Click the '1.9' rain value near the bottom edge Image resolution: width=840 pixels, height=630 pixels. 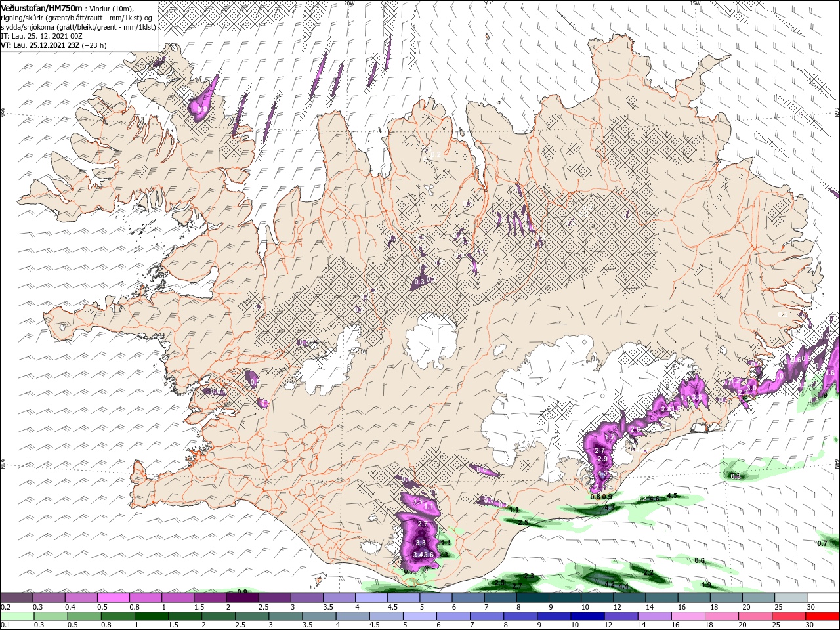coord(706,585)
